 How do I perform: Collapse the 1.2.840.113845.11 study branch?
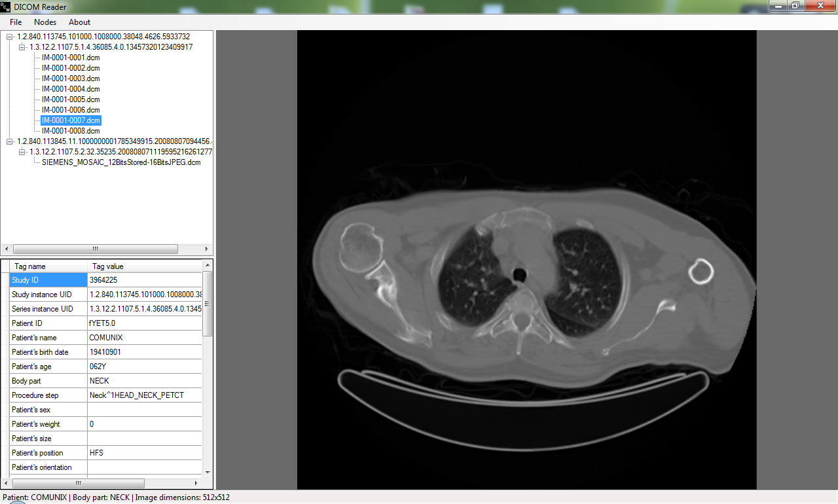point(9,141)
